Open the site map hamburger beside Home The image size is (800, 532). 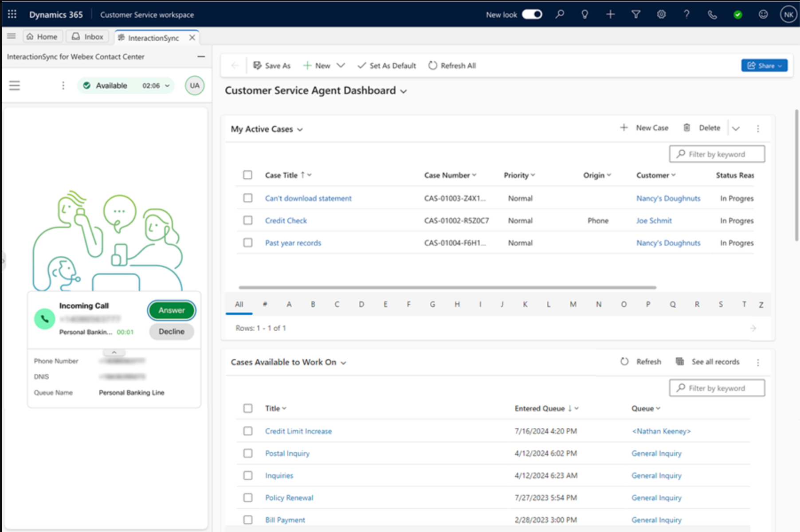tap(12, 36)
